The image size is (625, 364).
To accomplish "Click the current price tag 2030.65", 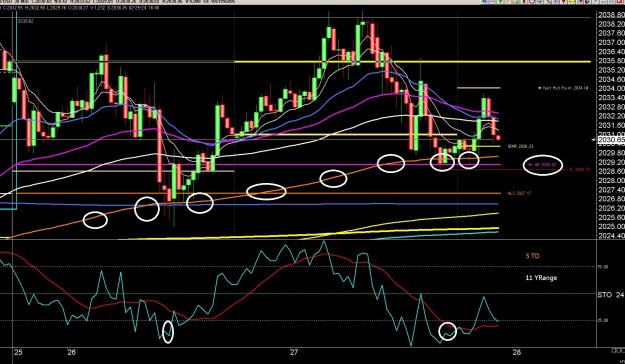I will pos(611,140).
